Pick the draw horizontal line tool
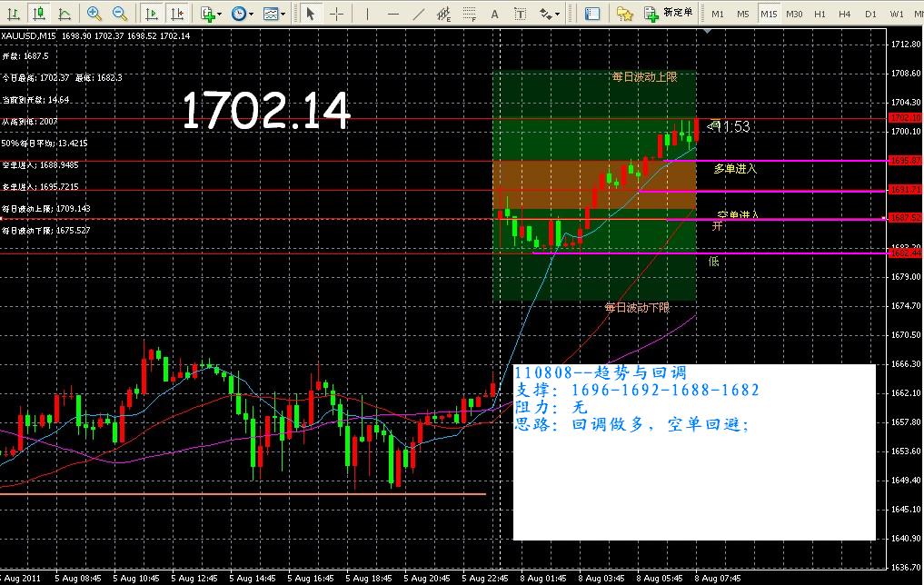 tap(392, 14)
